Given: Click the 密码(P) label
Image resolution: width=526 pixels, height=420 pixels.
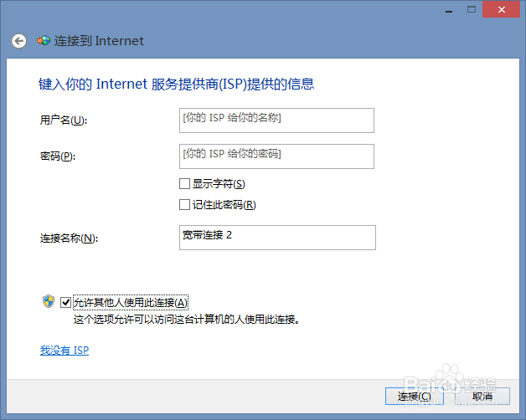Looking at the screenshot, I should 58,156.
